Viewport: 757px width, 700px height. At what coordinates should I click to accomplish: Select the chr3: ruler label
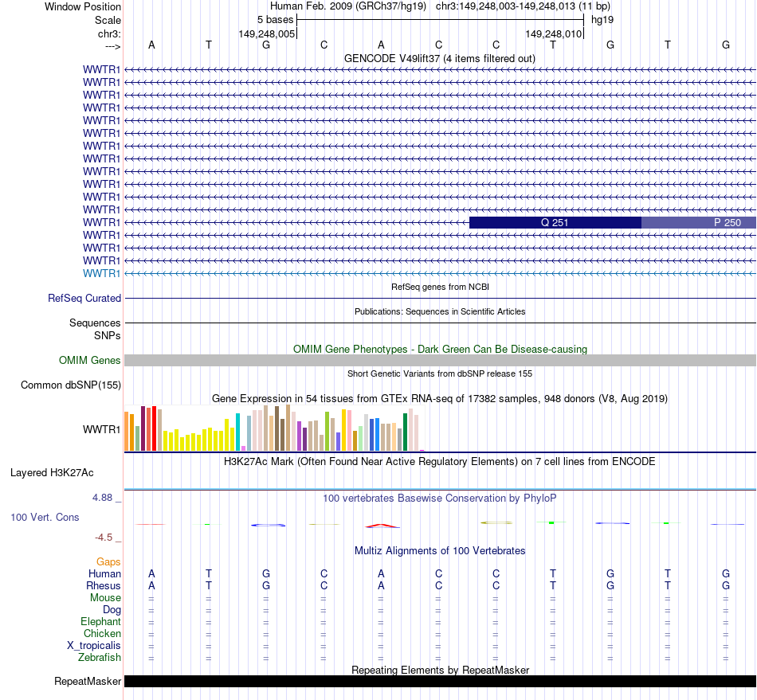click(x=109, y=33)
